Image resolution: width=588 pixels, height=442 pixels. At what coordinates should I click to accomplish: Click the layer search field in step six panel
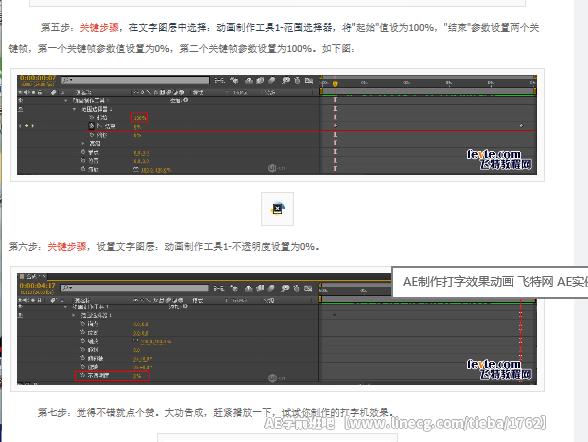coord(135,288)
